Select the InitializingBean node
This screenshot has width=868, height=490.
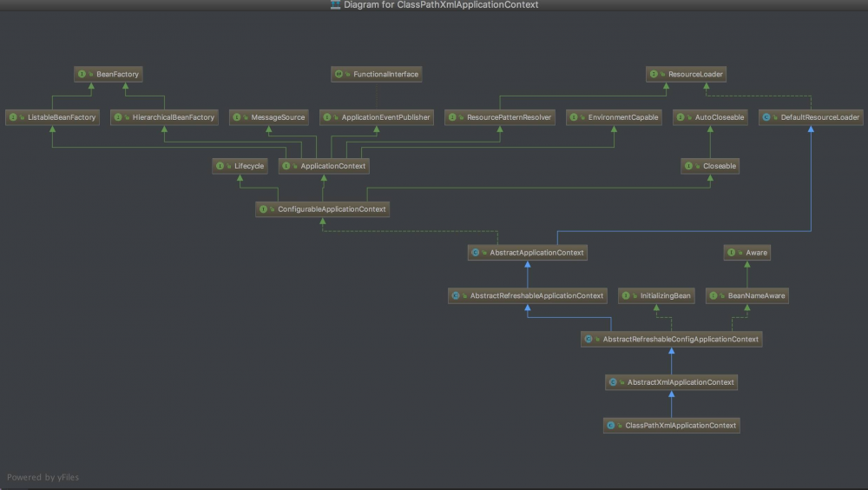[656, 296]
